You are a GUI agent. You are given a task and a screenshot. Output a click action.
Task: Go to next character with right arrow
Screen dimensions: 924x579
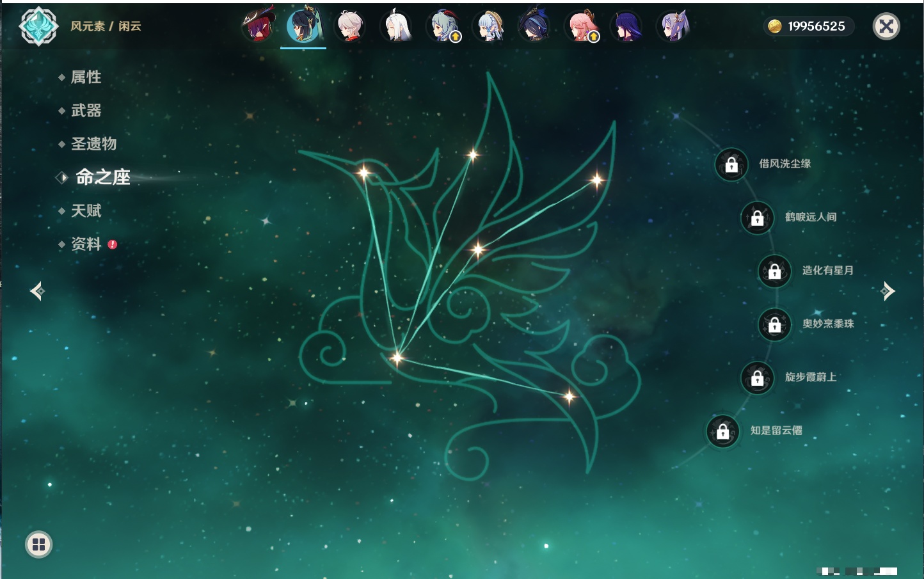(x=888, y=291)
